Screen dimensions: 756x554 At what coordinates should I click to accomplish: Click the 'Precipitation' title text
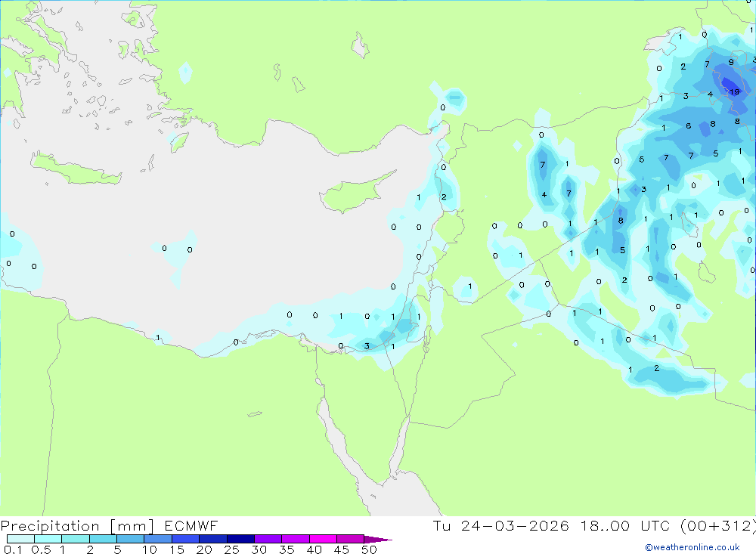[50, 526]
